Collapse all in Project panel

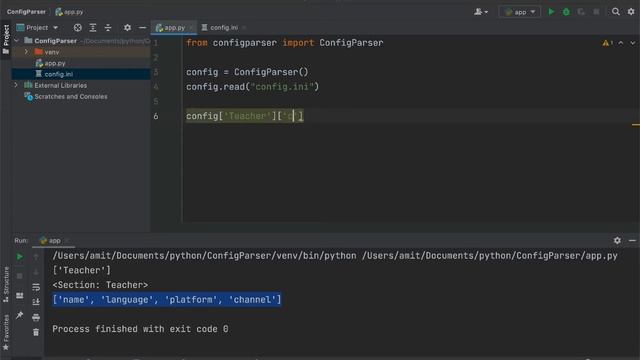(x=108, y=27)
